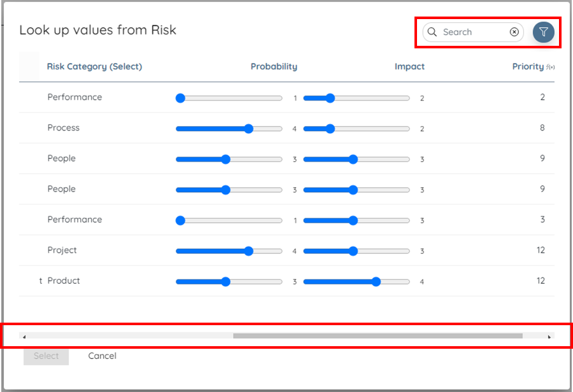Sort by Risk Category (Select) column header
Screen dimensions: 573x392
click(94, 66)
